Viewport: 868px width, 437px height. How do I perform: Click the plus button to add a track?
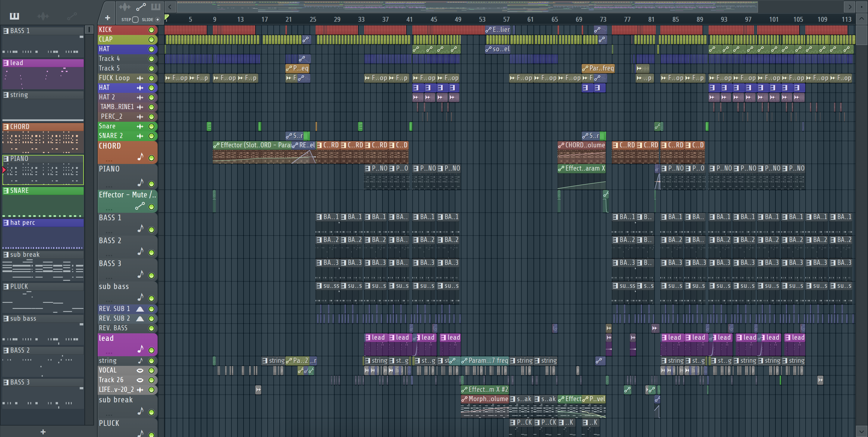[108, 18]
